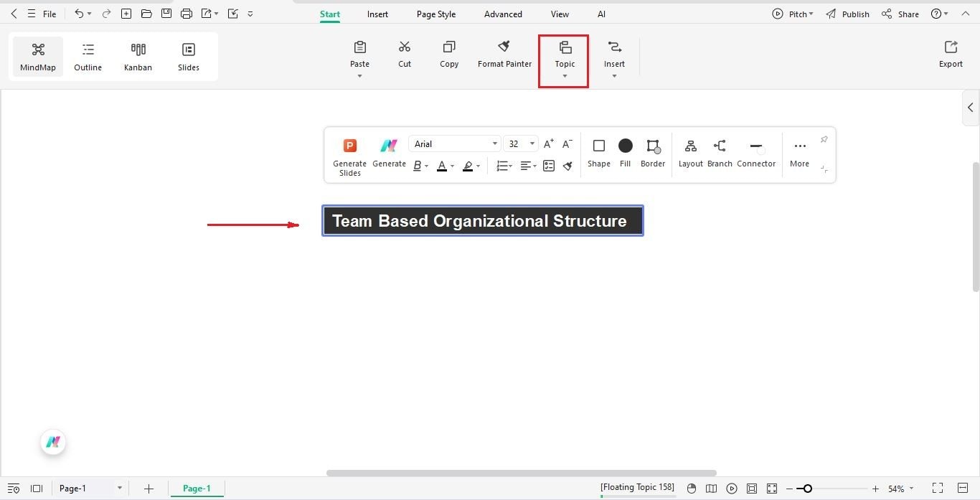Click Generate Slides in floating toolbar
Screen dimensions: 980x500
[349, 157]
